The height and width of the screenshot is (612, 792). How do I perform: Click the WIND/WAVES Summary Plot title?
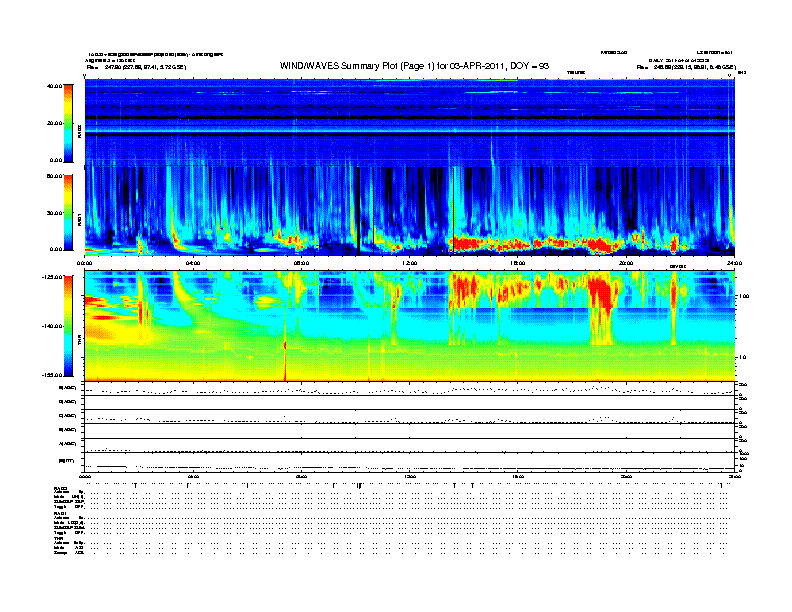coord(414,66)
